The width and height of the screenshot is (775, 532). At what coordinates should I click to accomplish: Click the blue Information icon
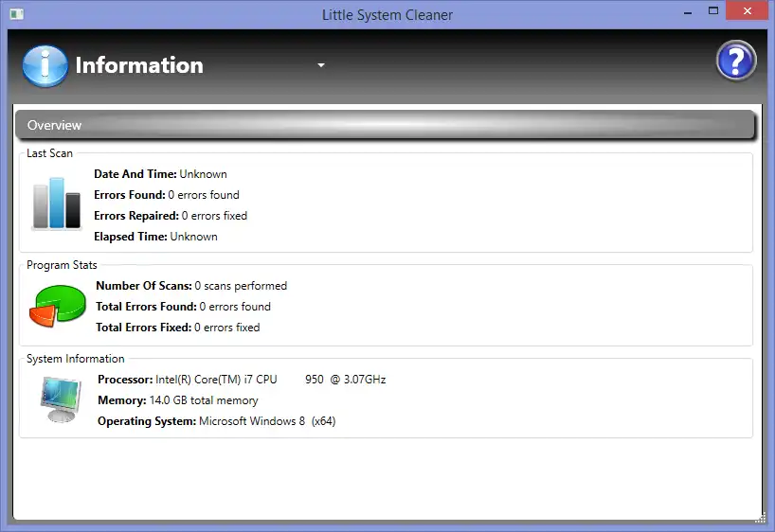[45, 66]
